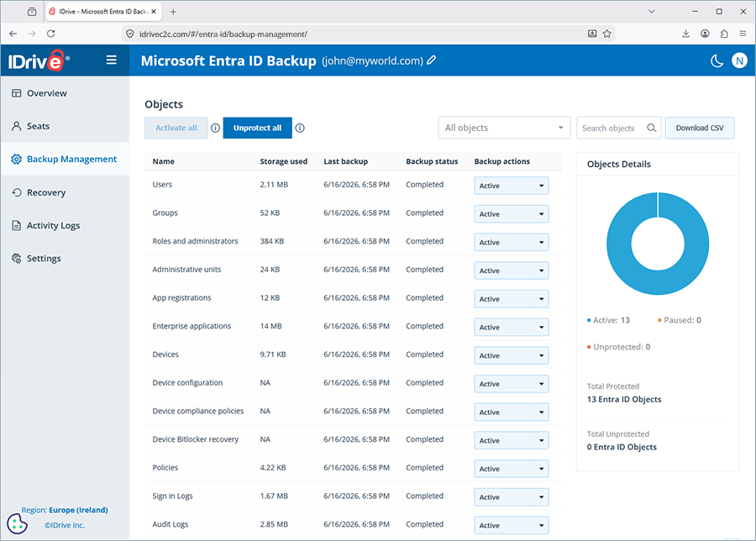Bookmark this page with star icon
Viewport: 756px width, 541px height.
[x=607, y=34]
